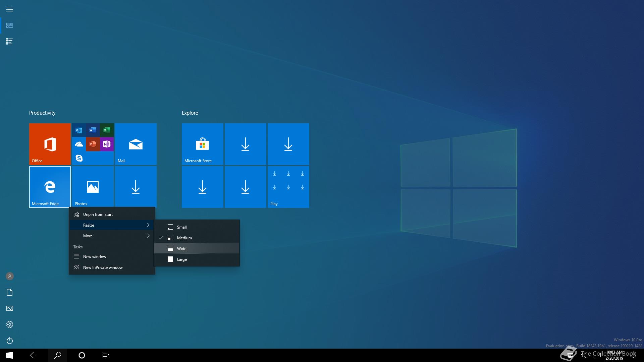Open the Office tile
The height and width of the screenshot is (362, 644).
(x=50, y=144)
